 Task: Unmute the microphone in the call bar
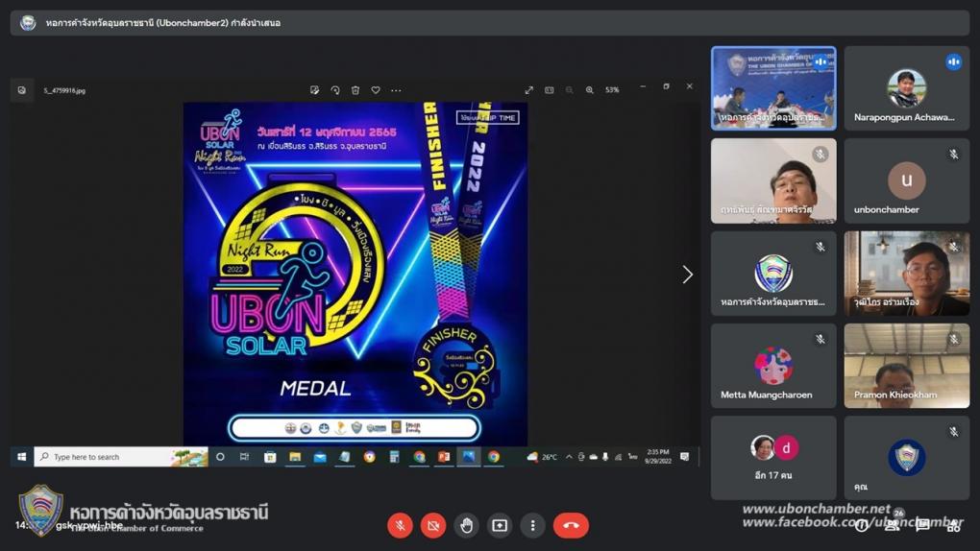[400, 525]
